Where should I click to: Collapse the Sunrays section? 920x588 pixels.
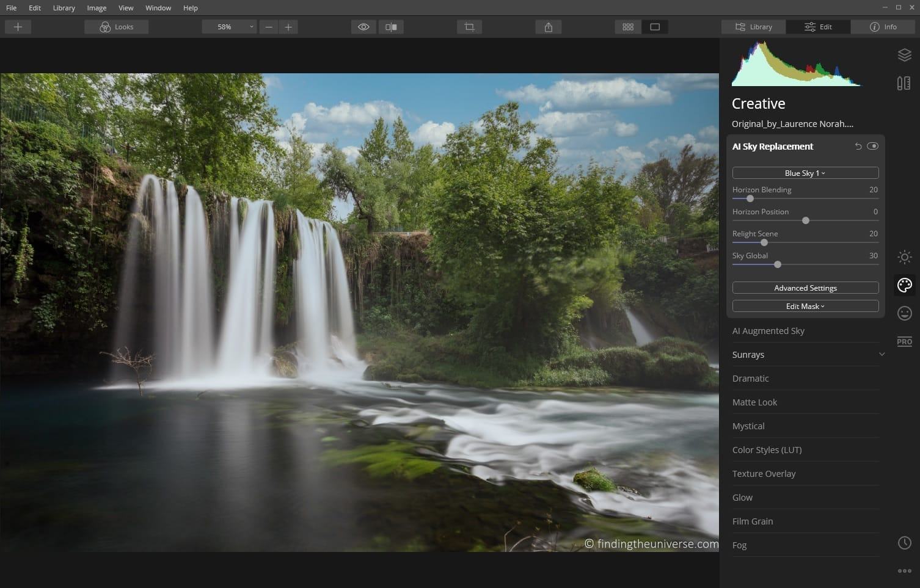[882, 354]
